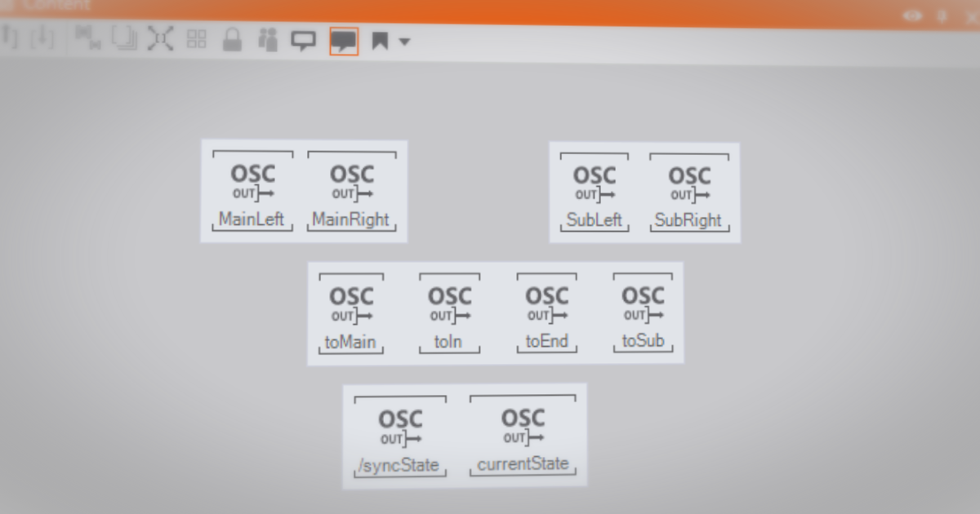This screenshot has height=514, width=980.
Task: Click the four-squares grid icon in toolbar
Action: 197,38
